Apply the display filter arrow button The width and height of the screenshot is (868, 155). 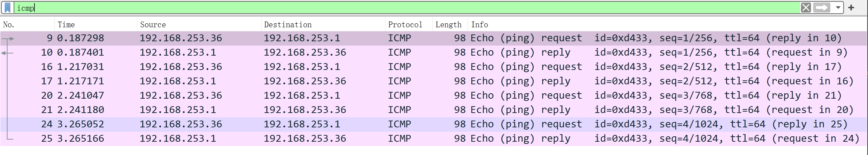822,8
